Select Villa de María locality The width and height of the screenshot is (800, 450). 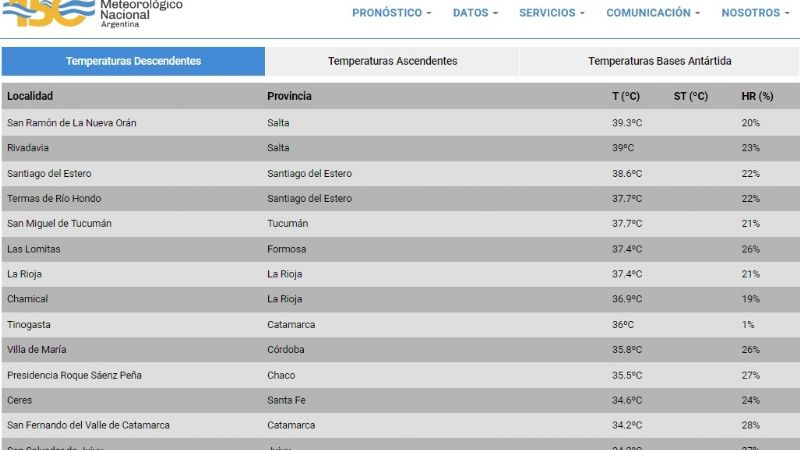pos(37,349)
